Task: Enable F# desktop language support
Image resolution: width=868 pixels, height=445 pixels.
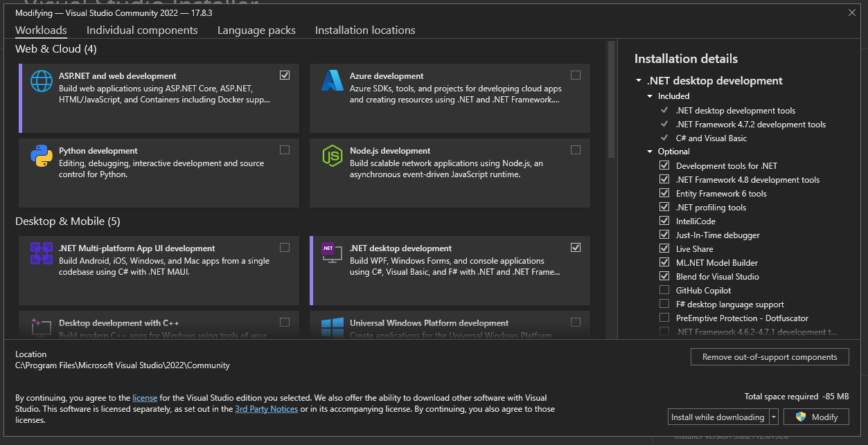Action: 664,304
